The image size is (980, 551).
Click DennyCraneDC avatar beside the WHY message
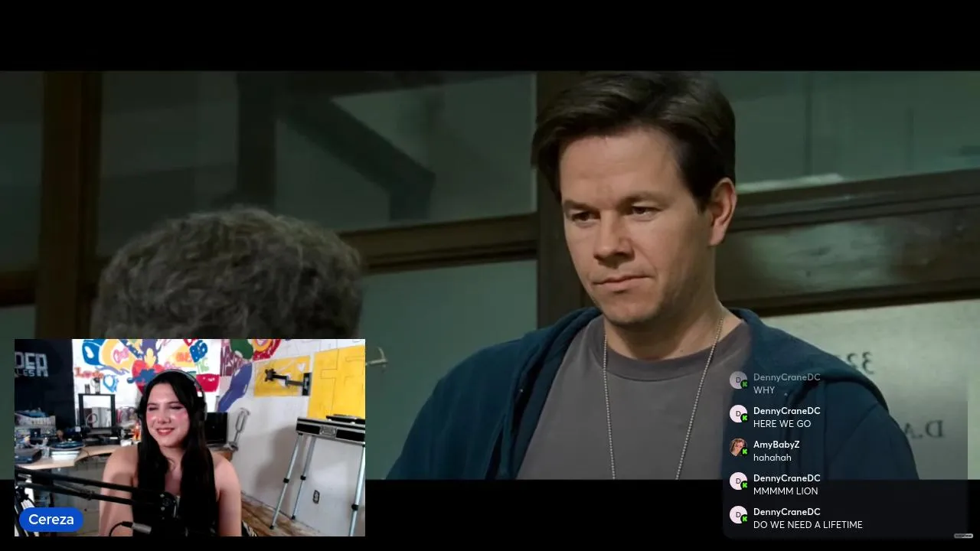pyautogui.click(x=738, y=380)
